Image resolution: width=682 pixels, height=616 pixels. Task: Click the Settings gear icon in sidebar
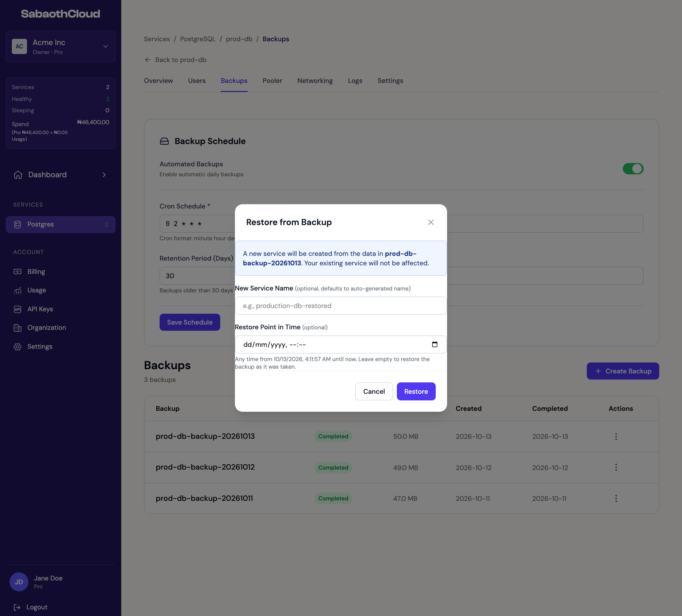(x=18, y=347)
